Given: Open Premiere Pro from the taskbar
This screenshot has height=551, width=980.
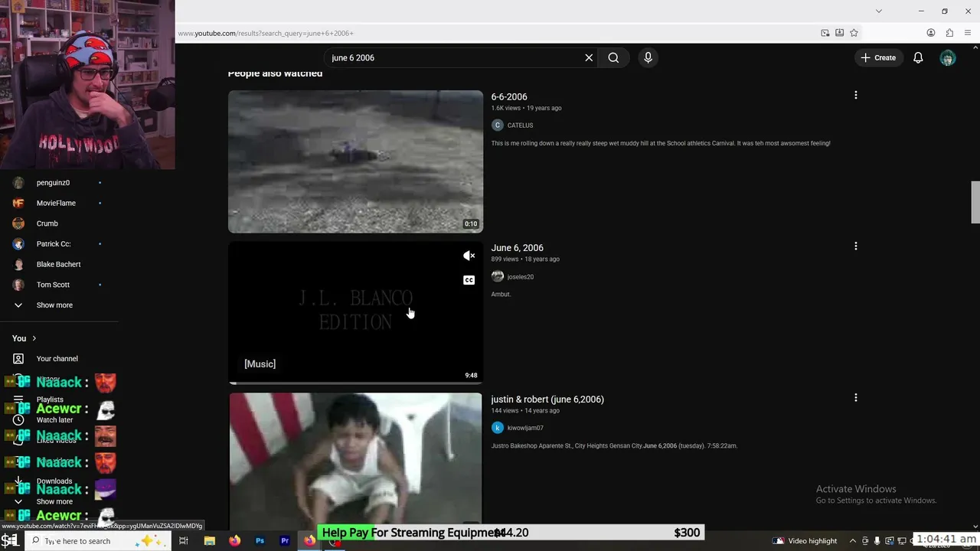Looking at the screenshot, I should pyautogui.click(x=285, y=541).
